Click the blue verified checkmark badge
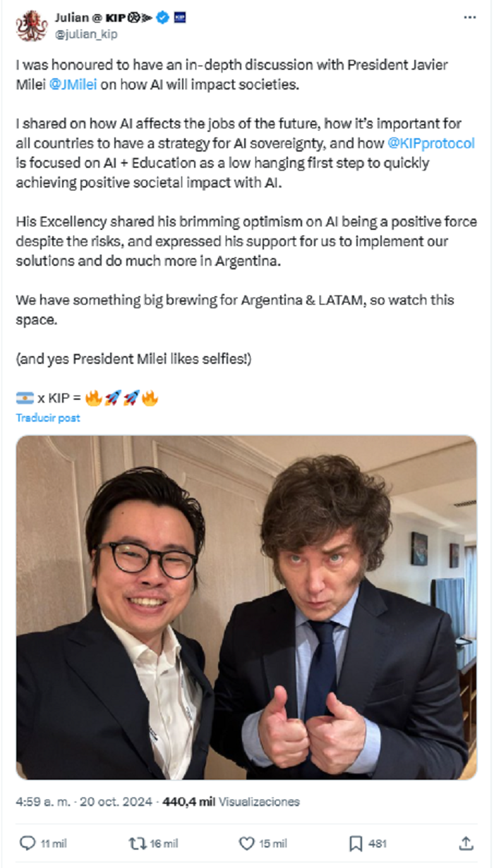Image resolution: width=494 pixels, height=868 pixels. 163,18
